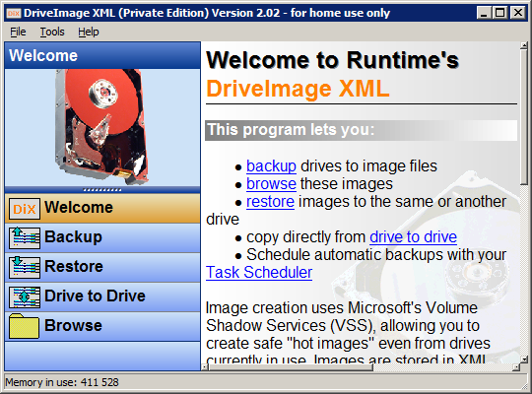Click the 'DriveImage XML' orange title
This screenshot has width=532, height=394.
pos(298,89)
